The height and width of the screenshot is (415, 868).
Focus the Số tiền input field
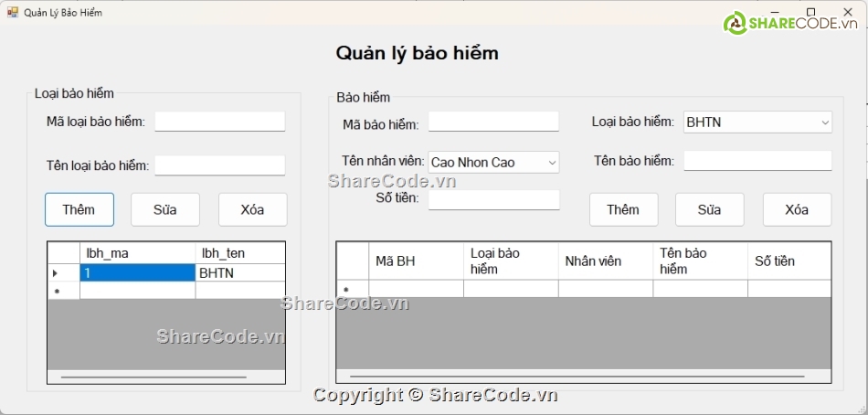[x=493, y=200]
